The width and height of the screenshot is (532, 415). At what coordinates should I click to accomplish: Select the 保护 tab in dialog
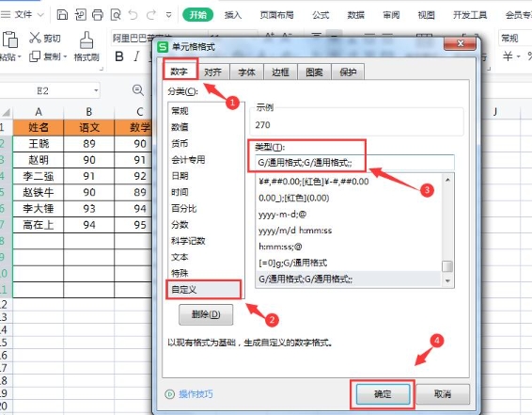(348, 72)
